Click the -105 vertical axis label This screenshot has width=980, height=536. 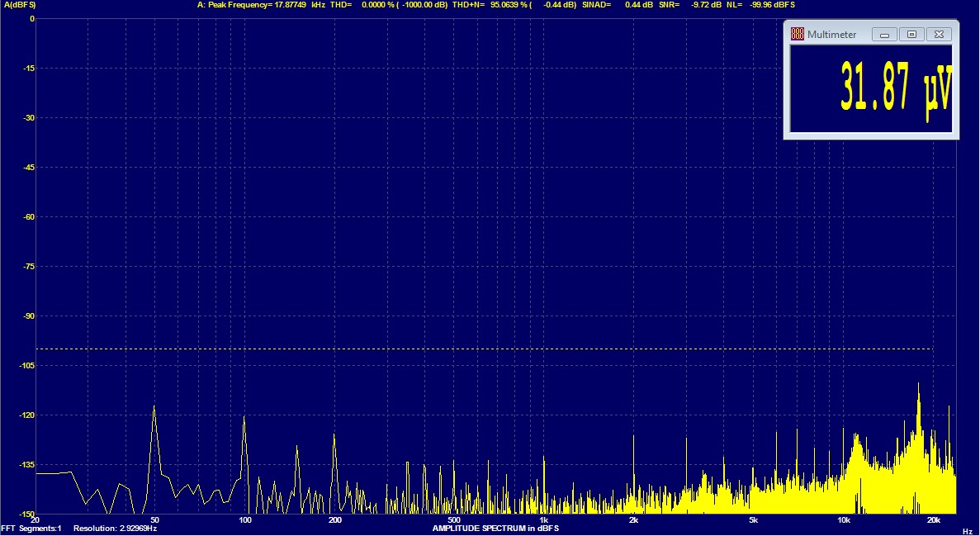(x=27, y=366)
